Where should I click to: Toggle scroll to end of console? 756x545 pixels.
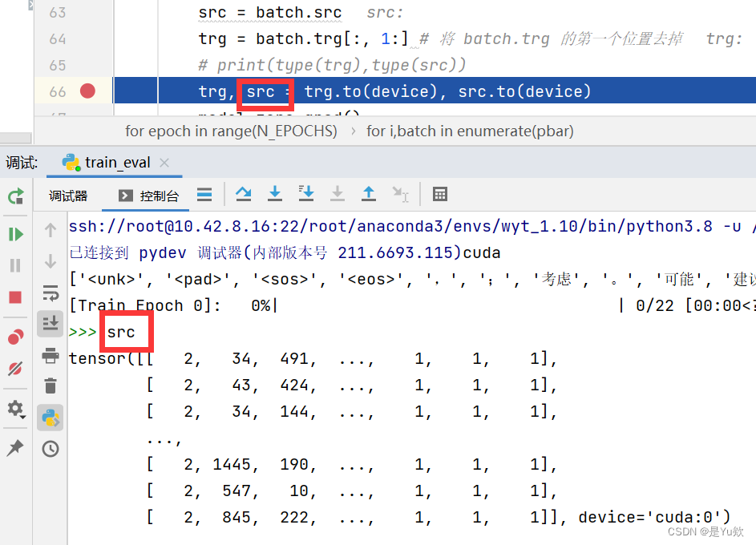point(51,323)
